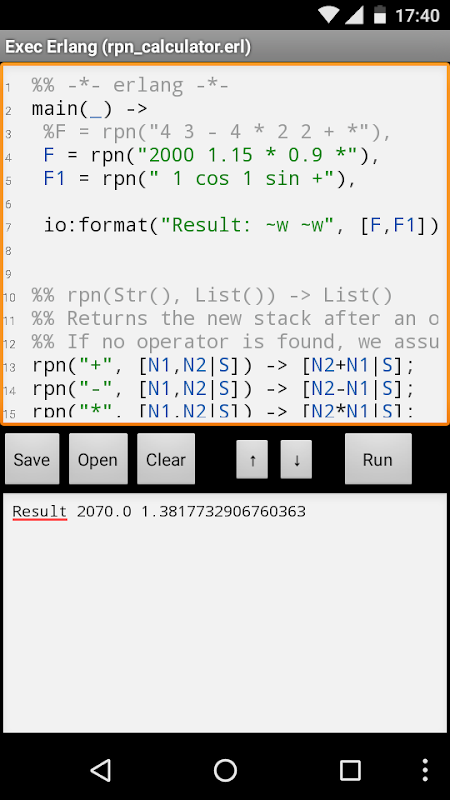Viewport: 450px width, 800px height.
Task: Click the rpn("-", [N1,N2|S]) clause line
Action: point(223,389)
